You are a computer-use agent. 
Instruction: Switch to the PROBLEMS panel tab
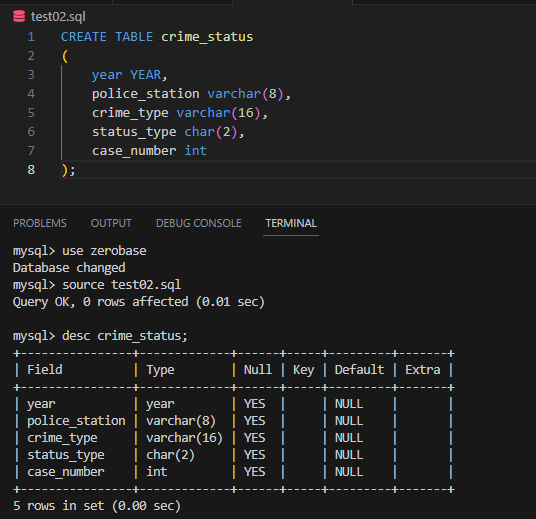pos(40,223)
